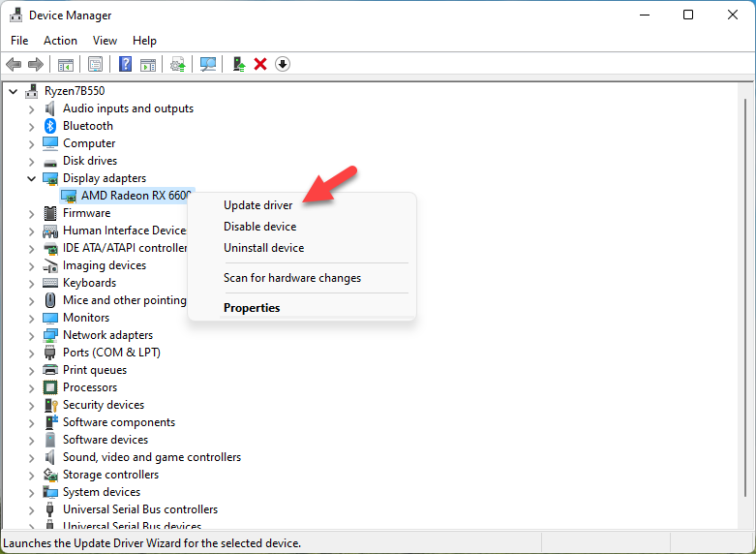Open the Help menu

pyautogui.click(x=144, y=41)
